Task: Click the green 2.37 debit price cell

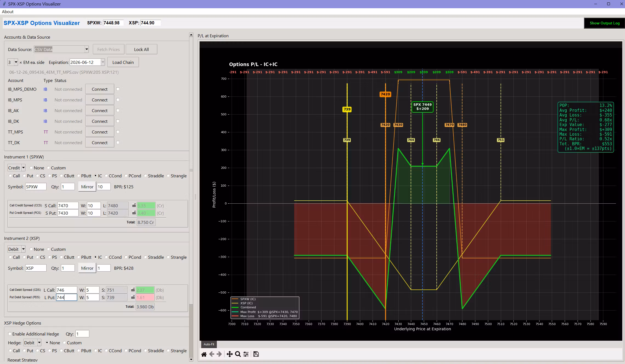Action: coord(145,290)
